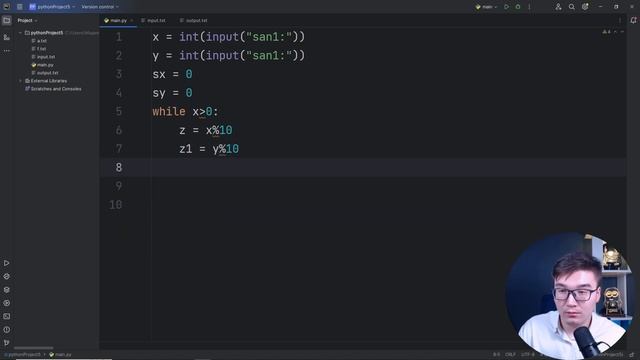Open the Python Console layers icon

coord(7,290)
